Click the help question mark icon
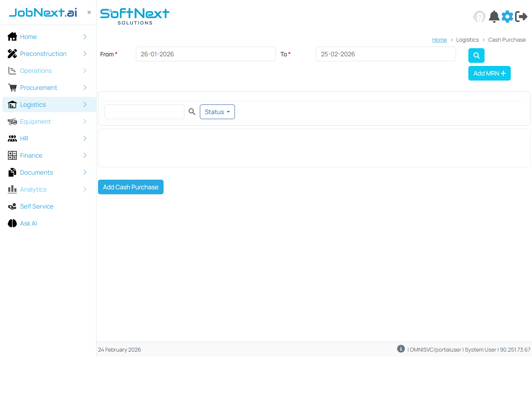This screenshot has height=399, width=532. click(x=479, y=17)
